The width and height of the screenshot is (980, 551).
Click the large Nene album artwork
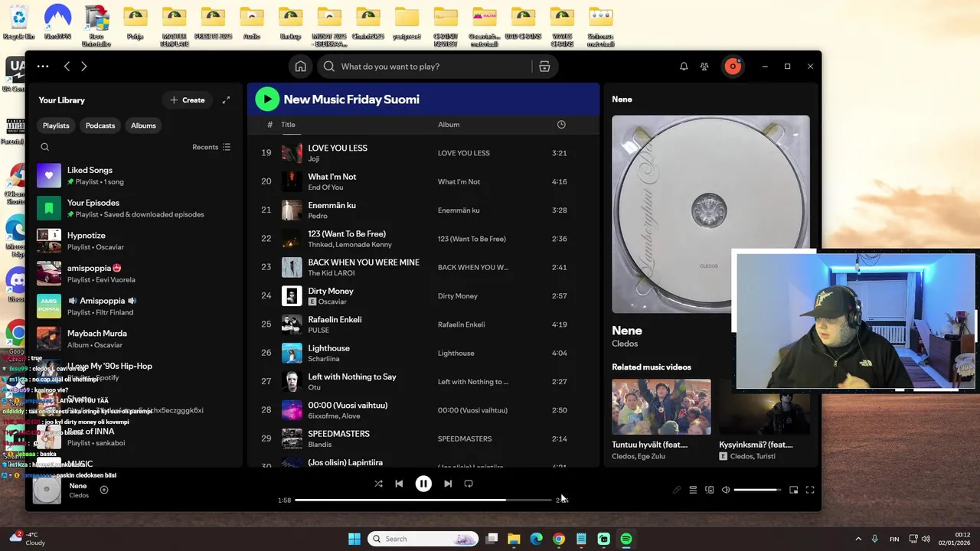[x=710, y=214]
